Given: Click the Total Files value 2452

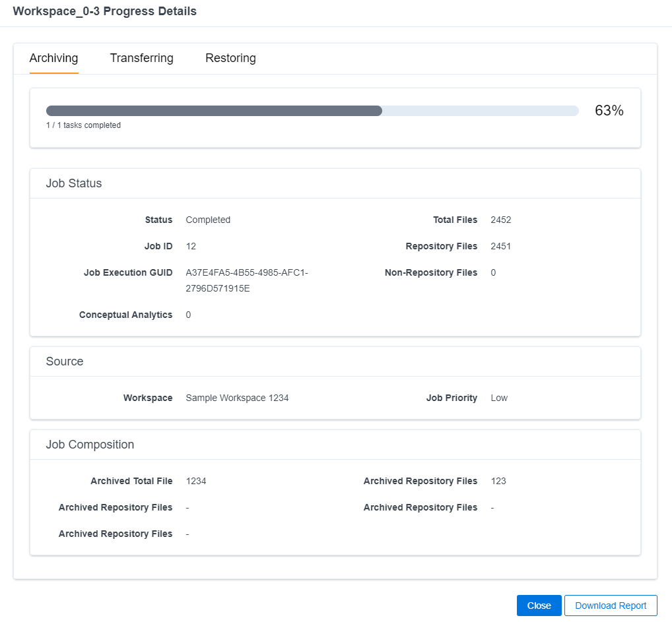Looking at the screenshot, I should pyautogui.click(x=500, y=220).
